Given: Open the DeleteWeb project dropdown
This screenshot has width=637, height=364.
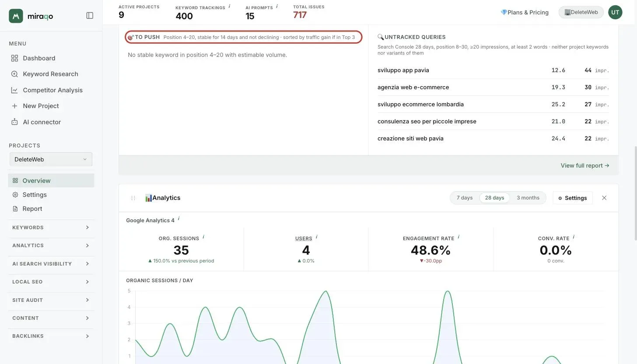Looking at the screenshot, I should pos(51,159).
